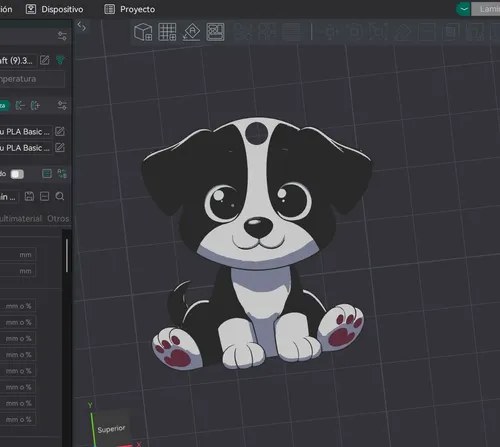Add a new plate with grid icon

(167, 32)
